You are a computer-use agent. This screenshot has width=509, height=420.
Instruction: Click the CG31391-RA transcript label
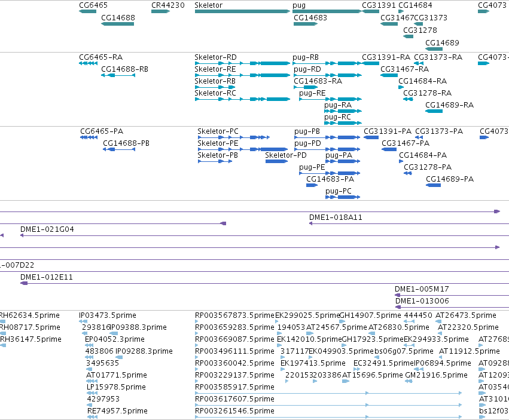pos(386,57)
